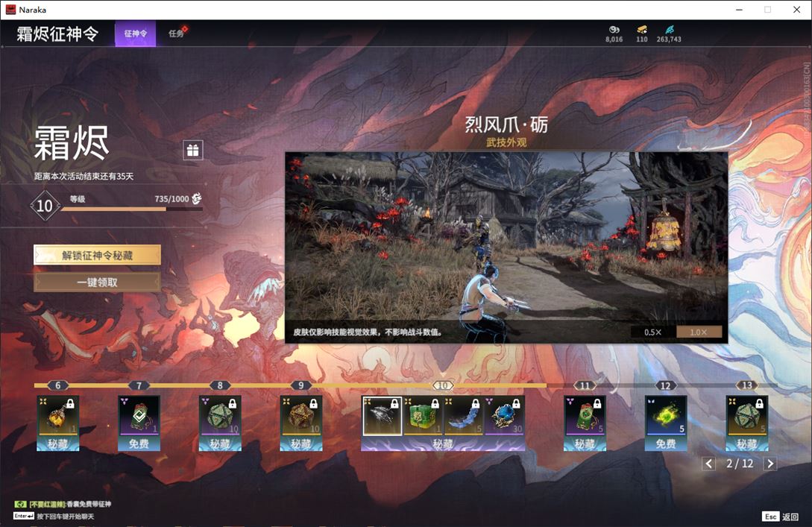Go to the previous rewards page

point(709,464)
